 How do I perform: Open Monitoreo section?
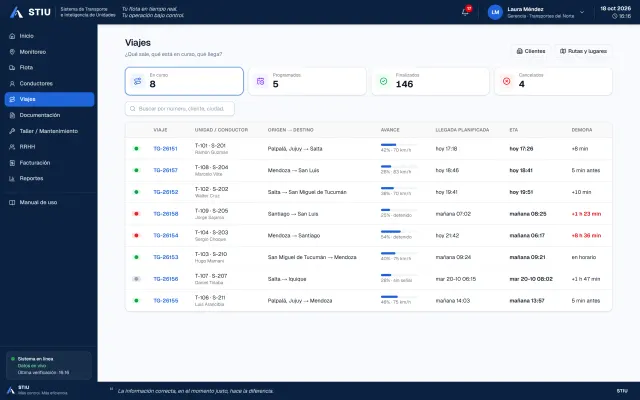(49, 52)
